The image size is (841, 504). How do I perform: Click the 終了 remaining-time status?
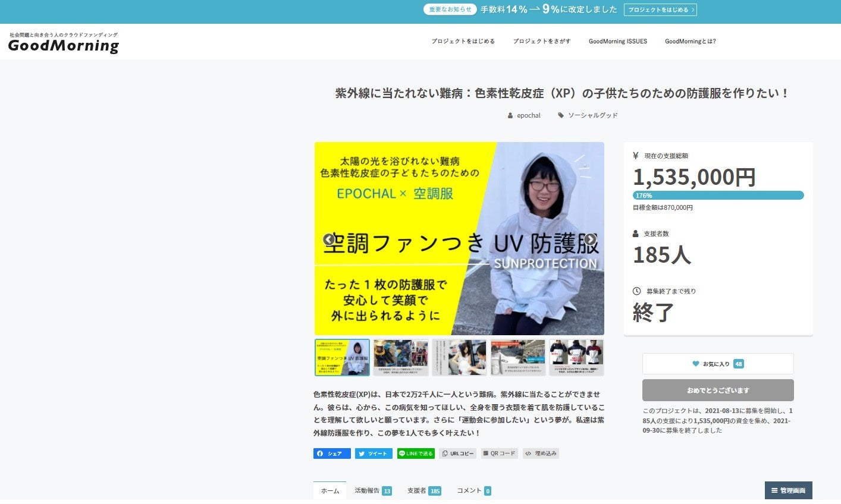[x=653, y=313]
